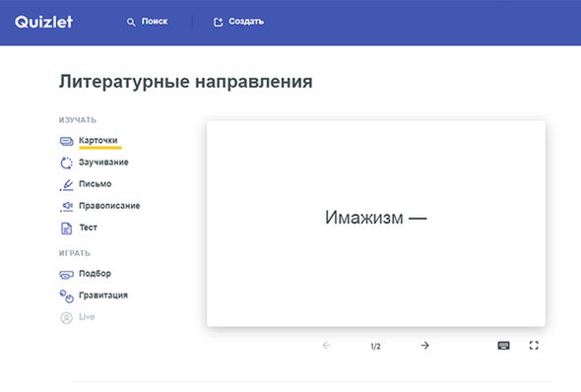Start the Тест mode
This screenshot has height=392, width=581.
point(89,228)
